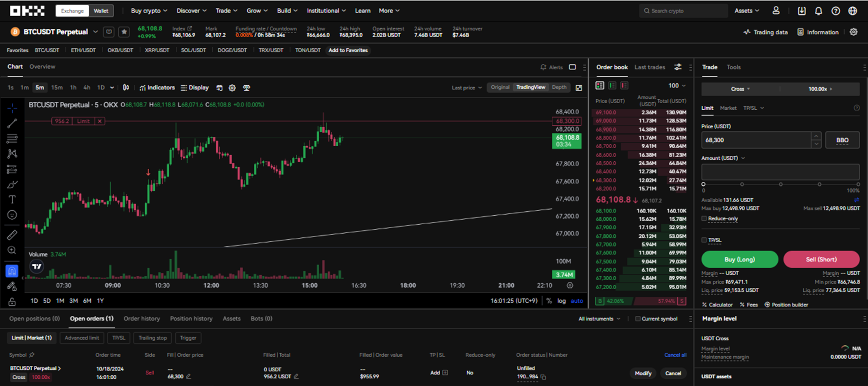Open notifications bell icon

tap(818, 11)
